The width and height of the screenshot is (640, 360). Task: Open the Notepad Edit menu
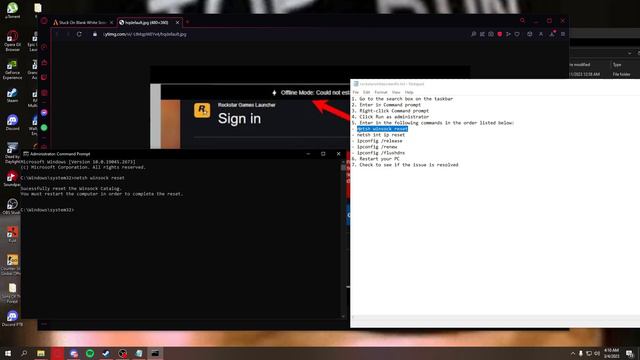[367, 92]
